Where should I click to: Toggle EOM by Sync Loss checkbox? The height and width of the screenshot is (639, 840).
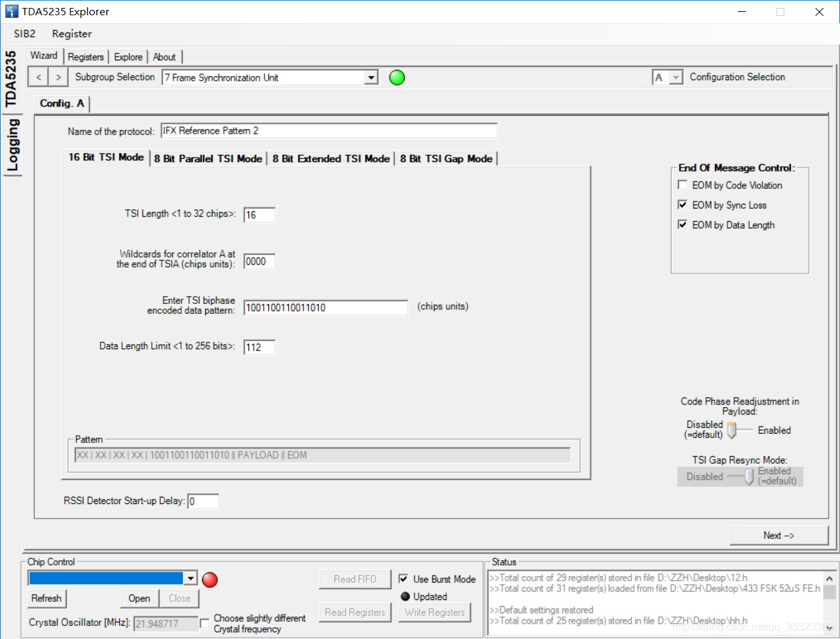[682, 205]
